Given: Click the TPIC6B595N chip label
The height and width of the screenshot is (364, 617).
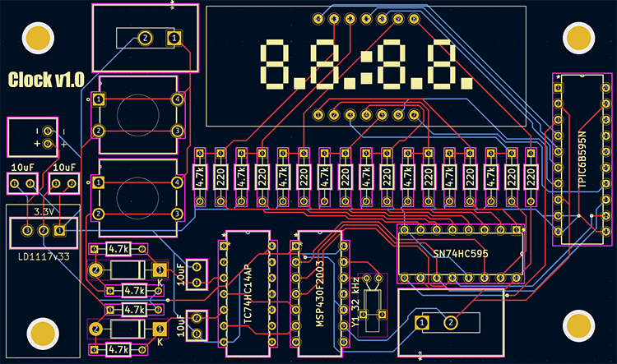Looking at the screenshot, I should (x=582, y=160).
